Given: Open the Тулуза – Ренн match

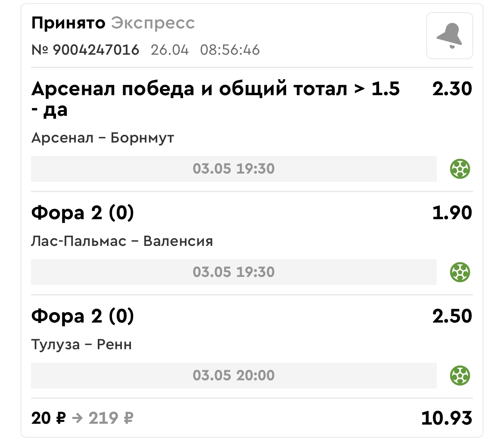Looking at the screenshot, I should [81, 345].
